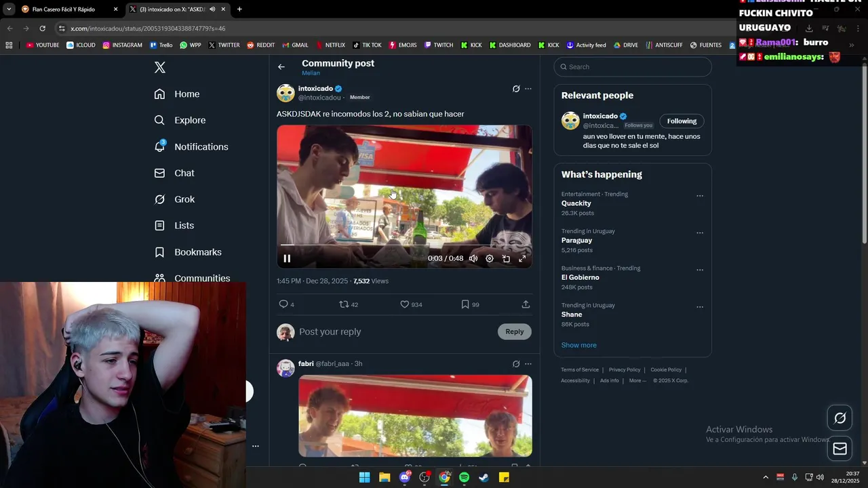Seek on video progress bar
The width and height of the screenshot is (868, 488).
[404, 245]
